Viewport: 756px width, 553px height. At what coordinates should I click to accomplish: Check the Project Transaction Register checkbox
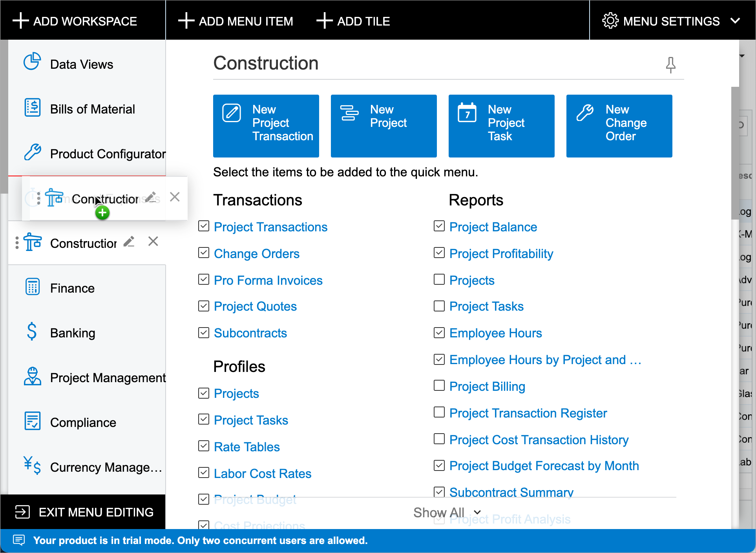point(439,412)
